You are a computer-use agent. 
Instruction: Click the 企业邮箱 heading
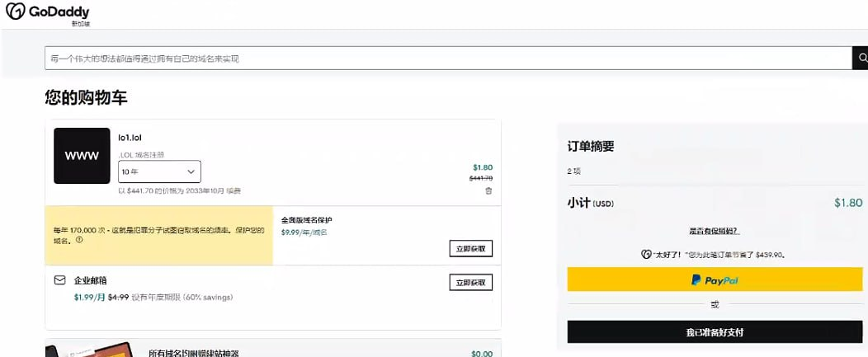[x=91, y=280]
